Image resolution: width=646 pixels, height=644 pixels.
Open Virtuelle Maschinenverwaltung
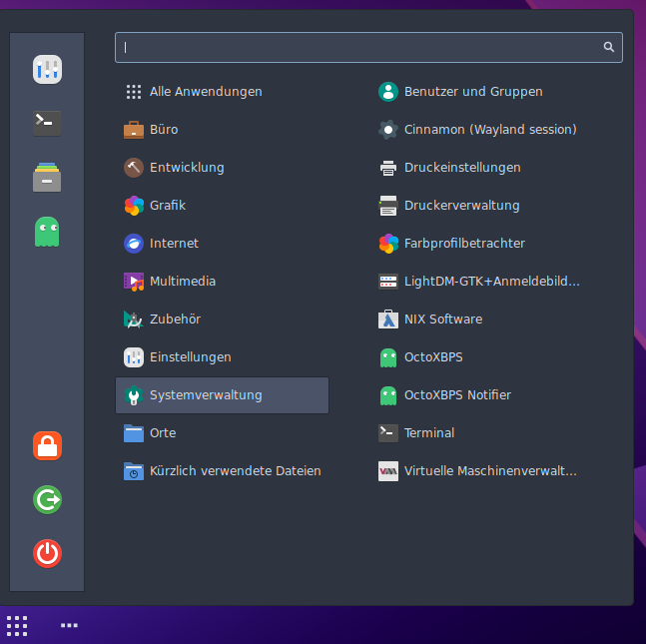point(489,471)
